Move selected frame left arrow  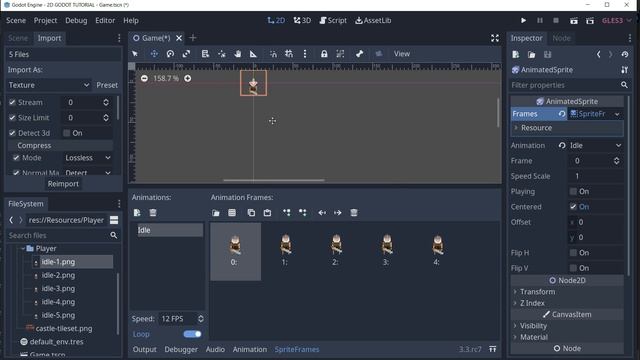[322, 213]
